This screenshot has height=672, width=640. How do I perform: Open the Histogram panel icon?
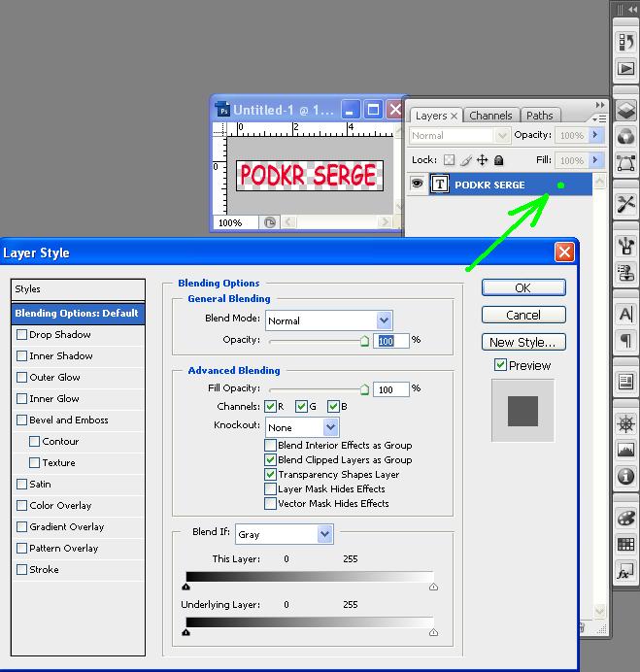[x=625, y=450]
